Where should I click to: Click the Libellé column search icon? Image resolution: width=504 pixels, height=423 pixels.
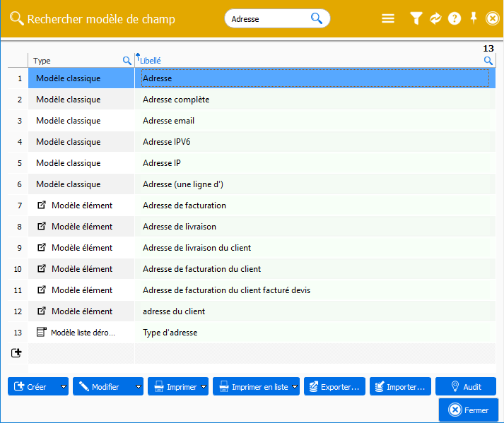(x=488, y=61)
